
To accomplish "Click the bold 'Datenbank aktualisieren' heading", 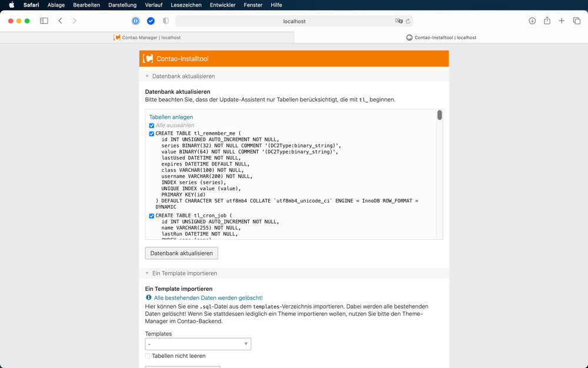I will [x=178, y=92].
